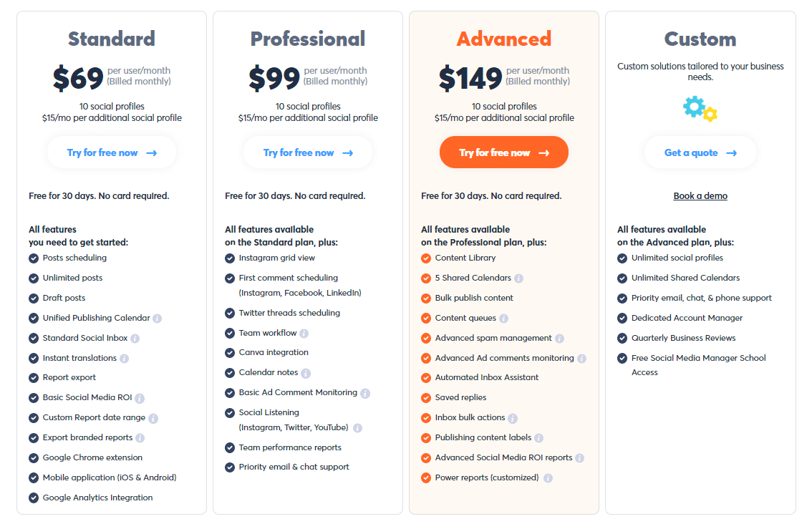This screenshot has width=812, height=519.
Task: Click info icon next to Content queues
Action: [503, 319]
